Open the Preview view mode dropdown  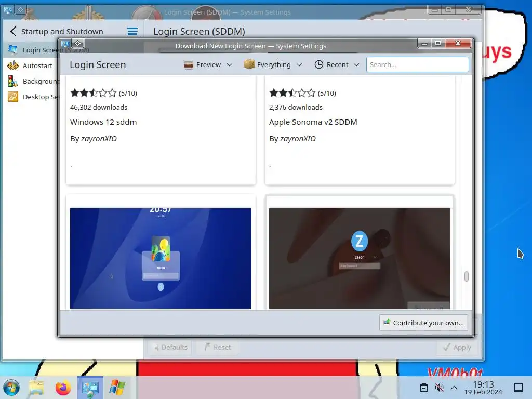coord(208,64)
